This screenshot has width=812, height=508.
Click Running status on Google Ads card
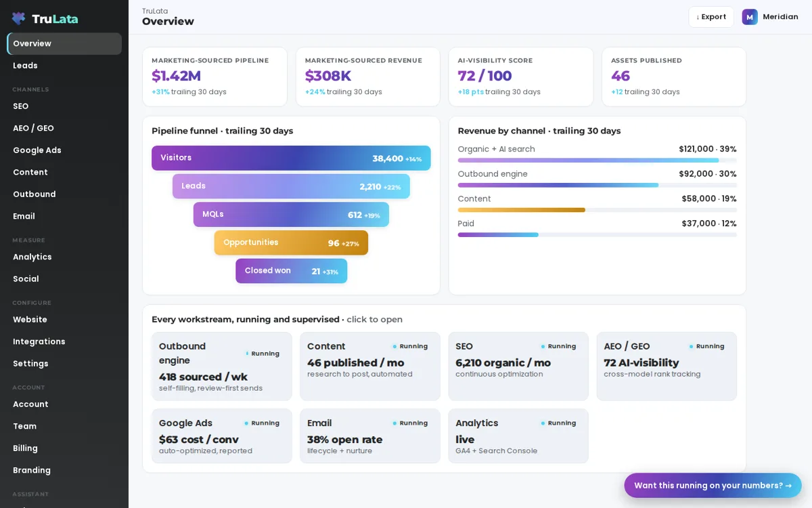point(263,423)
